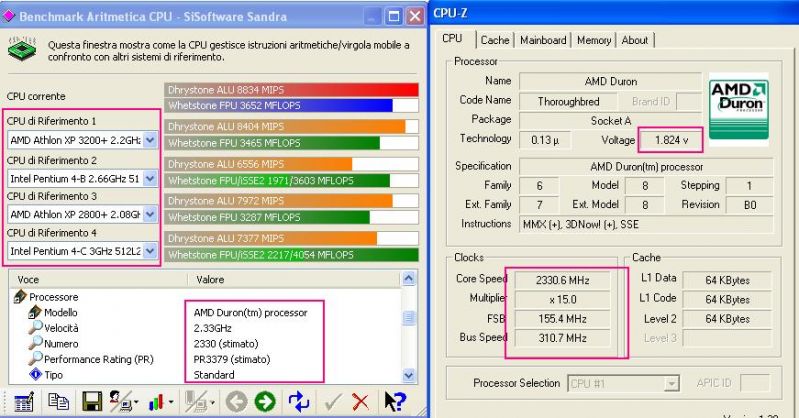Click the grey checkmark icon
799x418 pixels.
(332, 402)
